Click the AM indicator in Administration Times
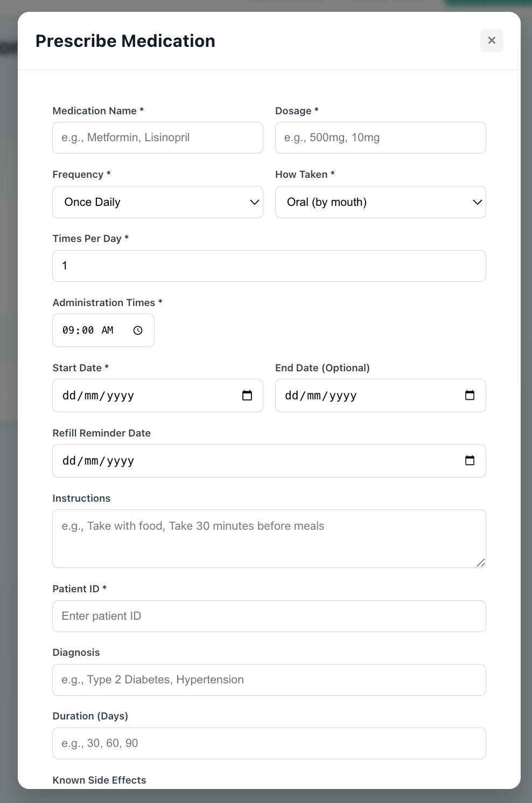The width and height of the screenshot is (532, 803). (x=109, y=330)
